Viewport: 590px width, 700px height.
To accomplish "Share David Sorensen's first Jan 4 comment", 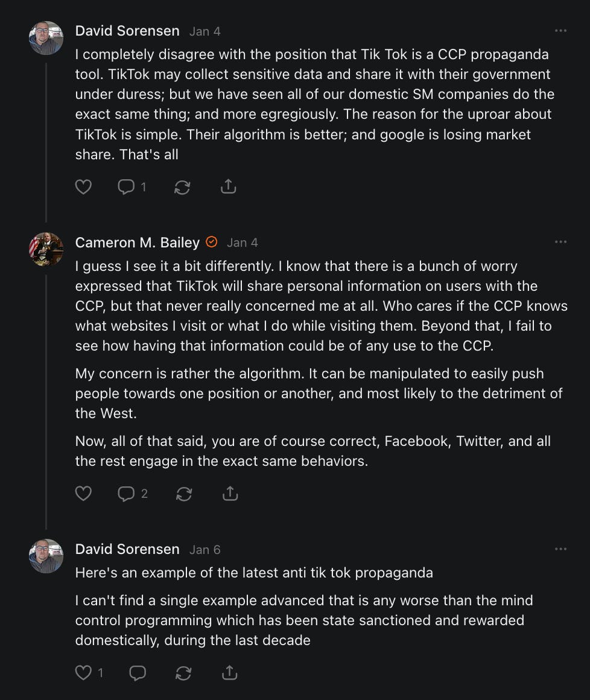I will click(228, 187).
